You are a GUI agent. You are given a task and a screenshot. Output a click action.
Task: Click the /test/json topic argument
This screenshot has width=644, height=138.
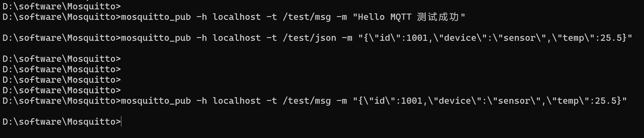point(310,38)
